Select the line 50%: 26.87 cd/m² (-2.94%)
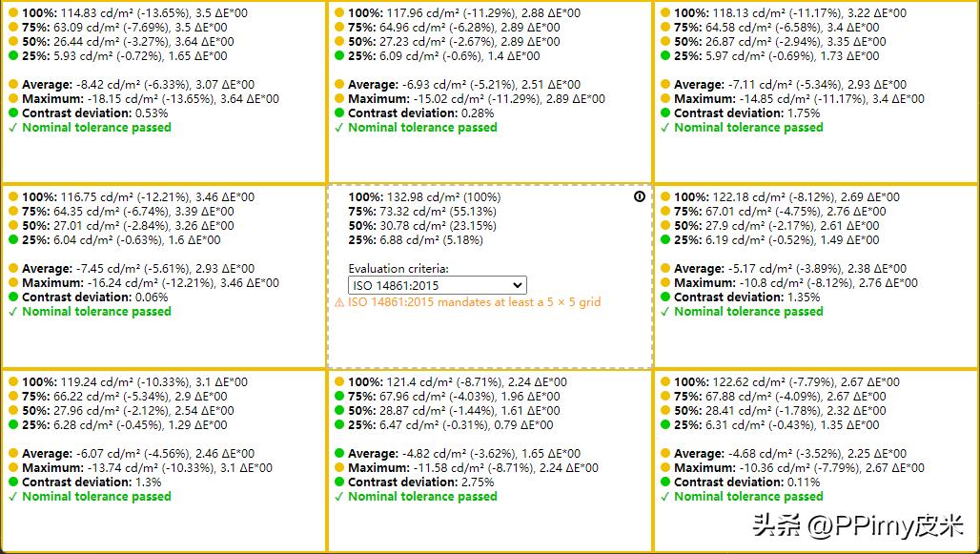 click(780, 41)
